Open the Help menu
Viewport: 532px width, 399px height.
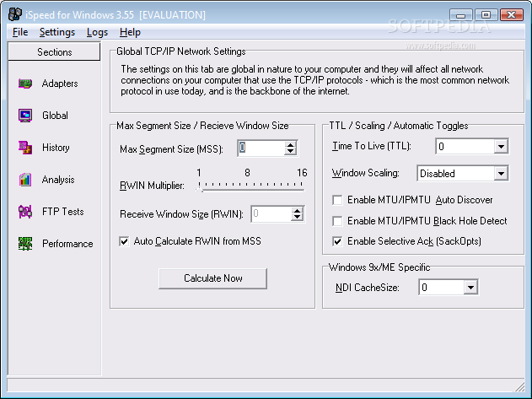(x=130, y=32)
